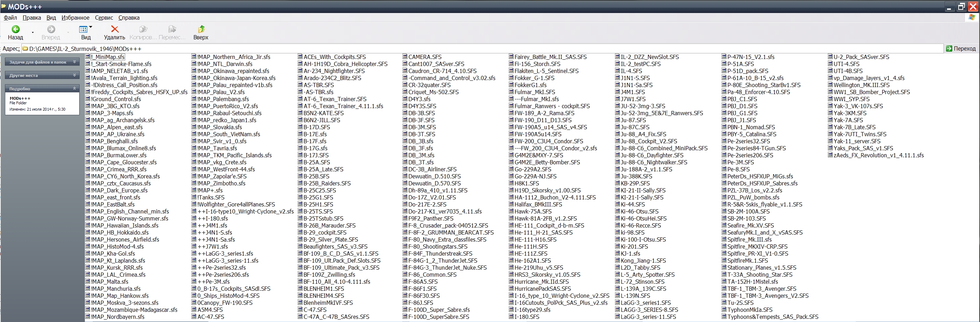Click the file icon of Ju-87.SFS
Image resolution: width=980 pixels, height=322 pixels.
click(x=618, y=120)
